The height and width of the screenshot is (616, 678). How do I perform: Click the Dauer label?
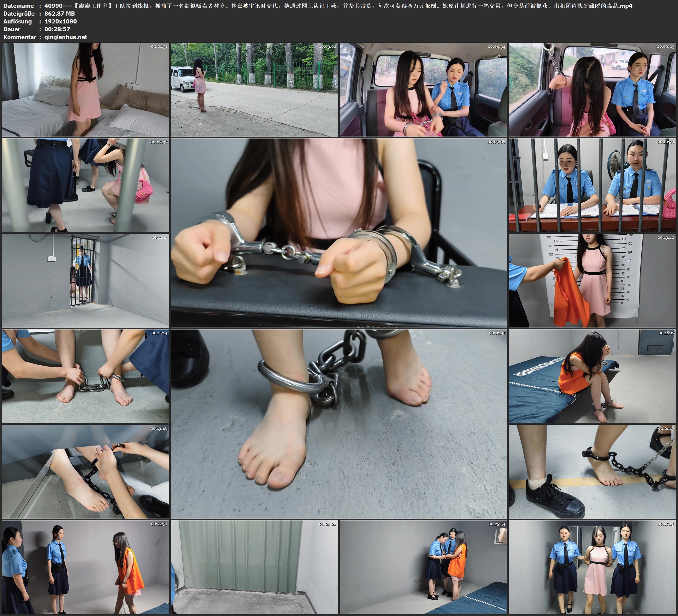pos(12,29)
